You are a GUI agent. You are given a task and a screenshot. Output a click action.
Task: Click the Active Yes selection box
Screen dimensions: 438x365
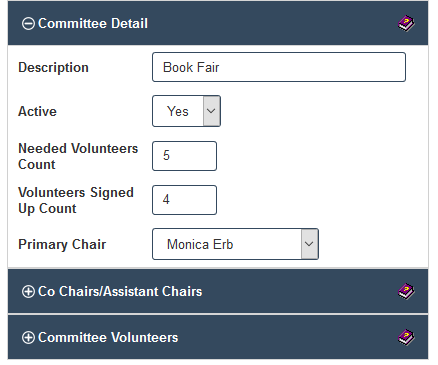coord(186,111)
